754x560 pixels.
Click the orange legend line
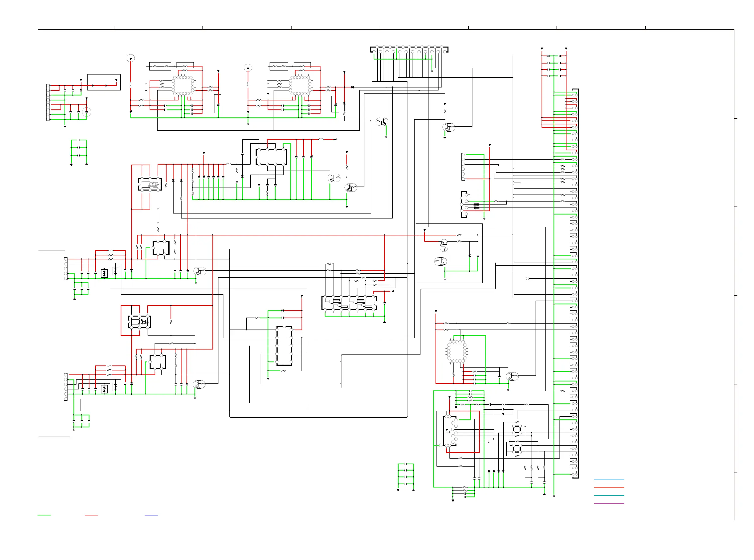[x=609, y=488]
